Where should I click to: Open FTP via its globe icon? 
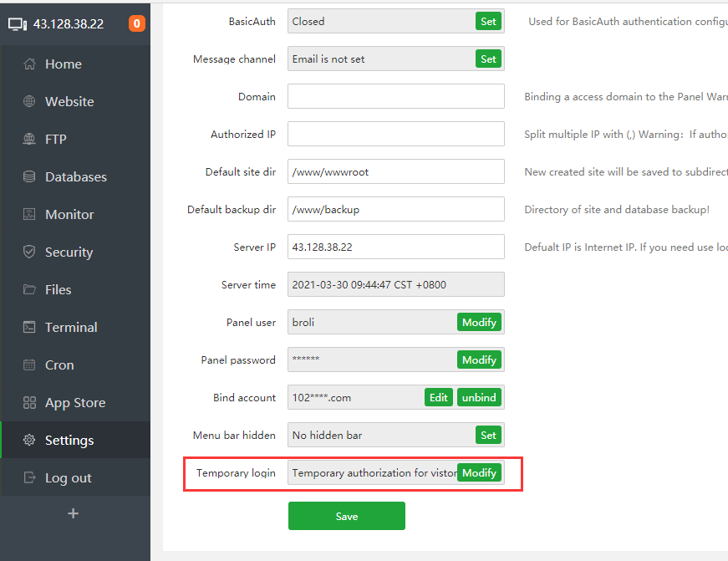(x=29, y=140)
